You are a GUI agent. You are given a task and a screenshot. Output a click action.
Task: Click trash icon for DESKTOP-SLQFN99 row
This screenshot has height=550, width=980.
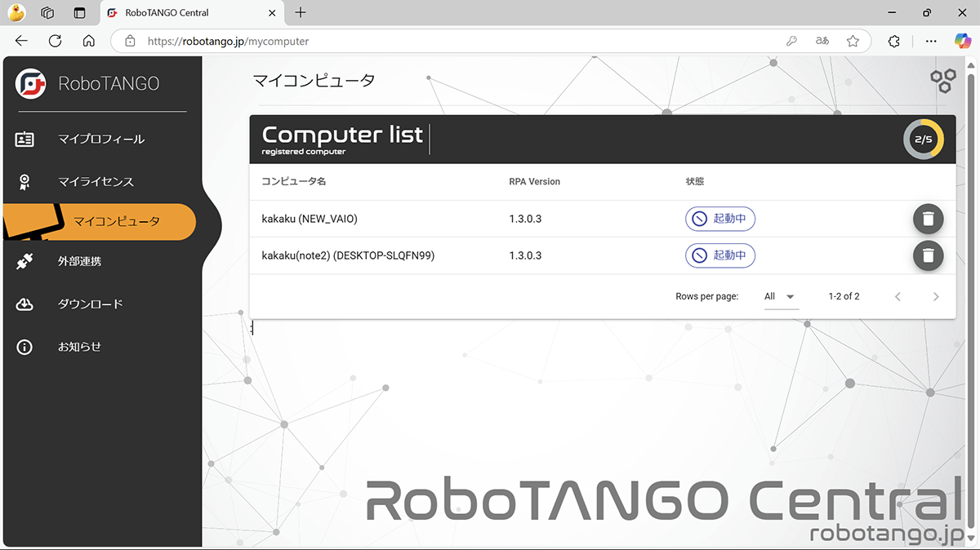pyautogui.click(x=928, y=255)
